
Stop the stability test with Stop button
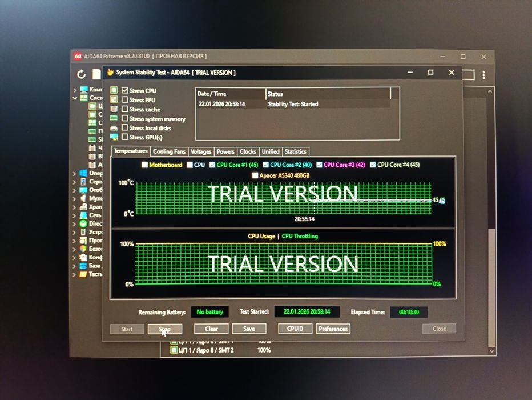(x=165, y=329)
